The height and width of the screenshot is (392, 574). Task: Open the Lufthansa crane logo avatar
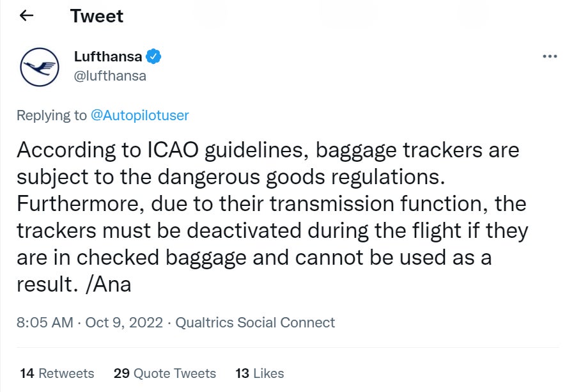point(40,67)
